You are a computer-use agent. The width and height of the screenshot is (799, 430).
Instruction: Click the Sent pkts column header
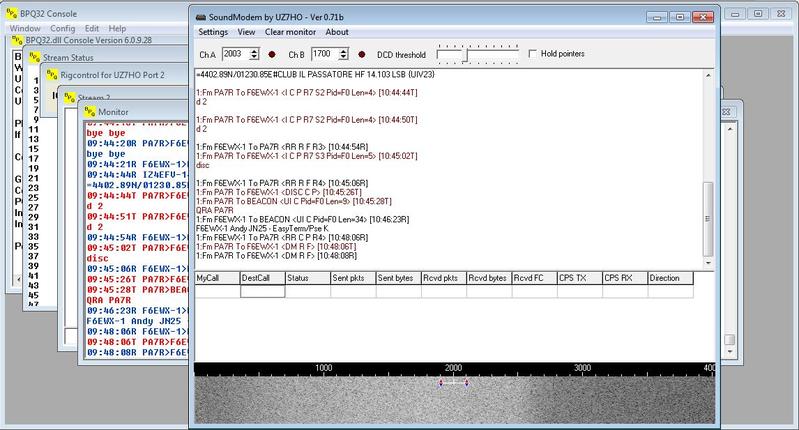pos(353,278)
